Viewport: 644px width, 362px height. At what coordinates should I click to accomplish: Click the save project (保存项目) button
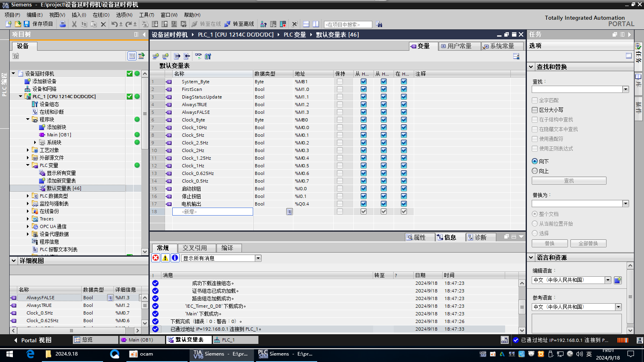pos(38,24)
